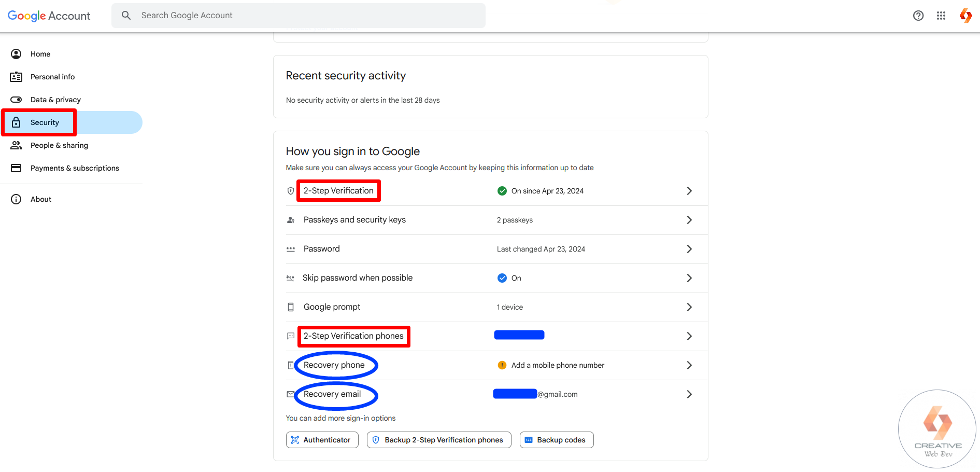Open 2-Step Verification phones chevron
The width and height of the screenshot is (980, 472).
tap(689, 336)
